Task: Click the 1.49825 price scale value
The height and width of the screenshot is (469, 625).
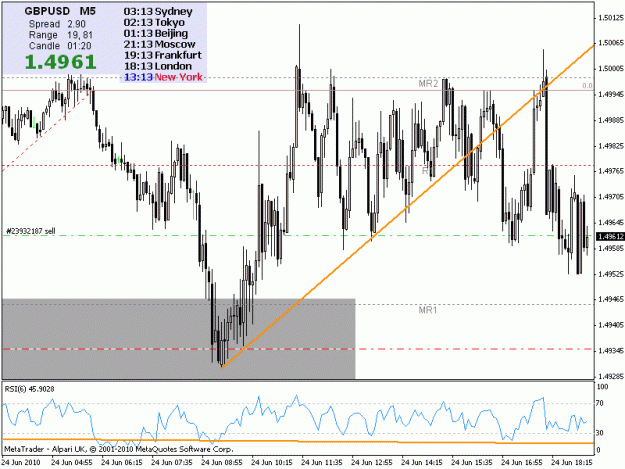Action: tap(611, 146)
